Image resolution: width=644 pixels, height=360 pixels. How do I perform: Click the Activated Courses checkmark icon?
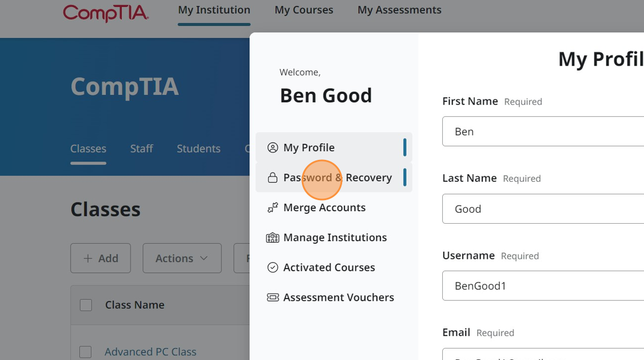(x=273, y=267)
